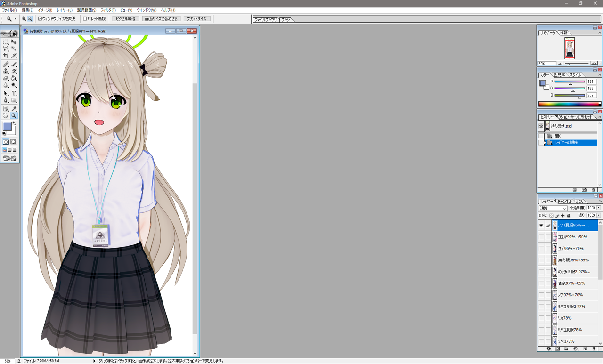Open the 塗り fill arrow
Image resolution: width=603 pixels, height=364 pixels.
(x=599, y=215)
